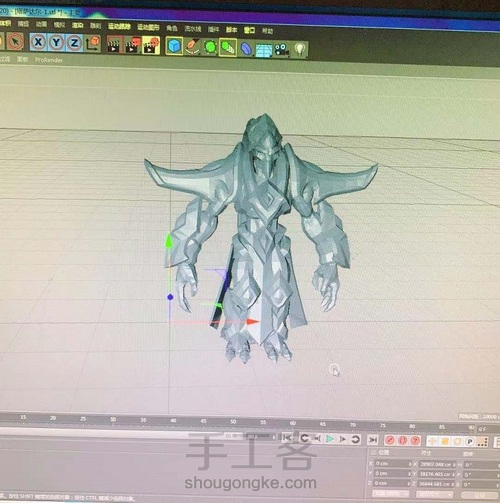
Task: Click the Z position 0 cm field
Action: coord(391,484)
